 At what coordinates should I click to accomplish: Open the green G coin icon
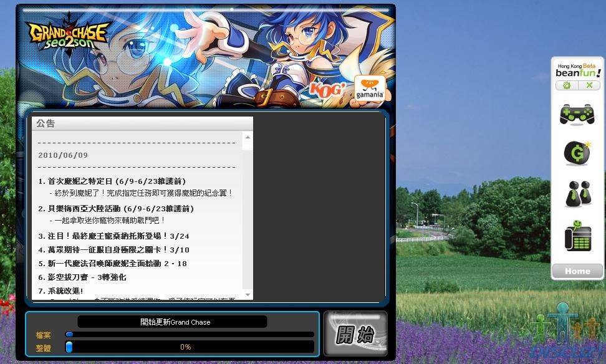pos(577,153)
